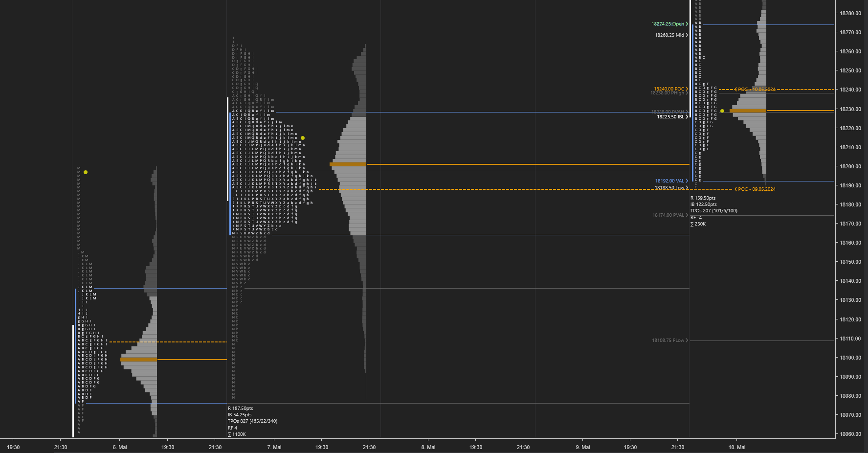
Task: Select 18270.00 on the price scale
Action: (x=850, y=32)
